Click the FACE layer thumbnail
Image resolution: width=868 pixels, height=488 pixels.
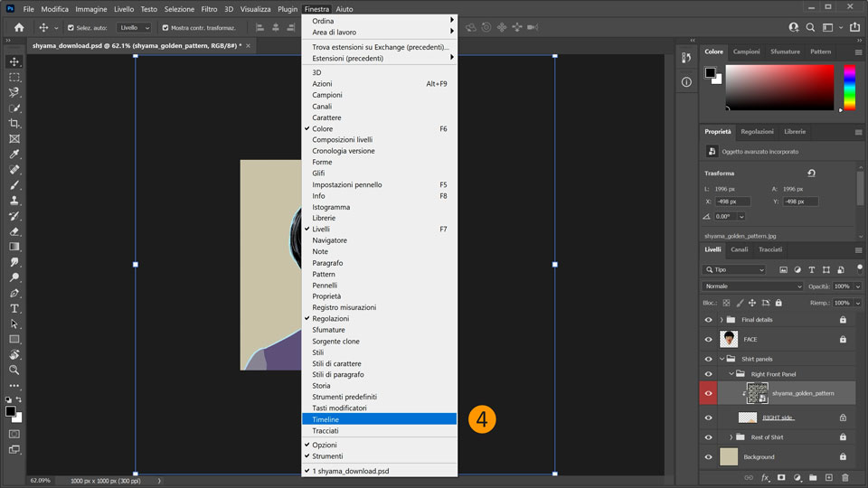pos(729,339)
